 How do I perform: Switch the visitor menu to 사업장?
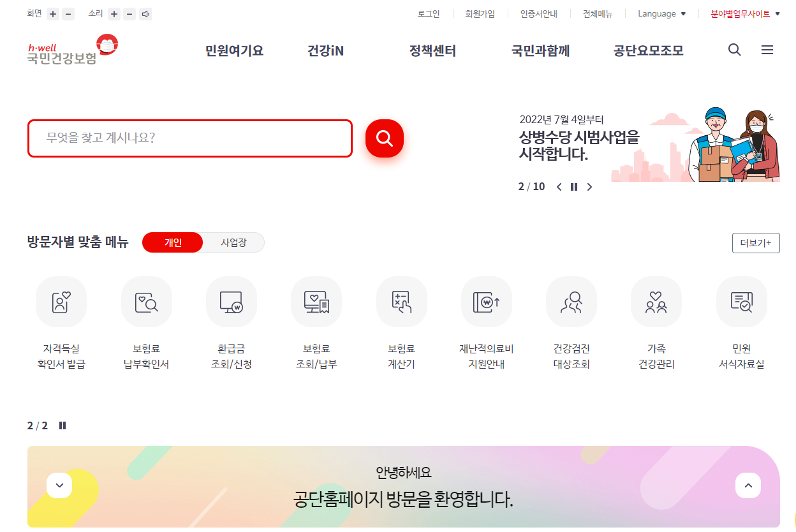point(234,242)
